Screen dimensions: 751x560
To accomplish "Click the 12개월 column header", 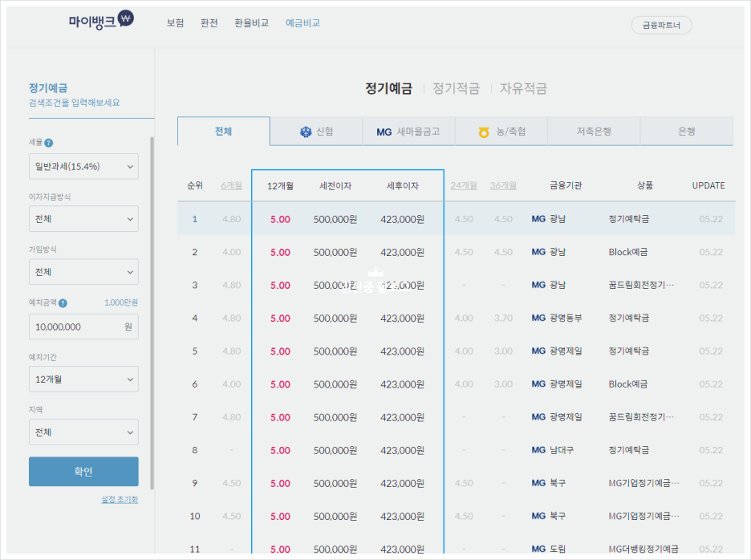I will 280,186.
